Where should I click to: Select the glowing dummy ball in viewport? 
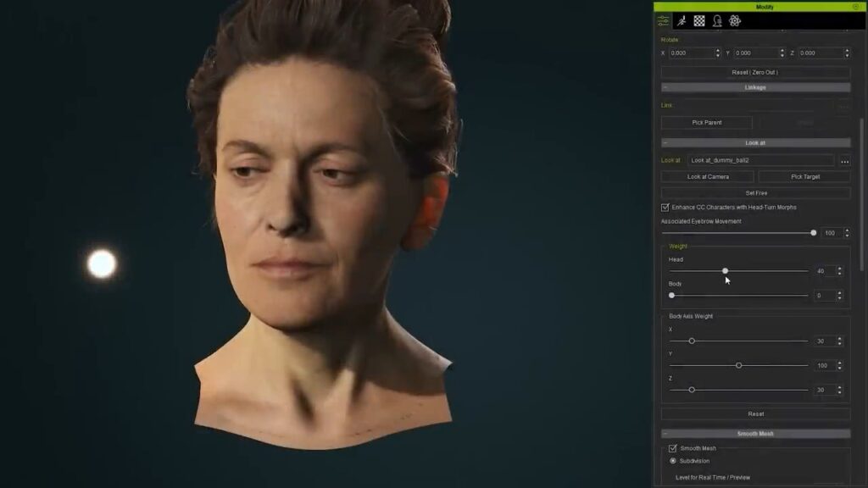point(102,263)
